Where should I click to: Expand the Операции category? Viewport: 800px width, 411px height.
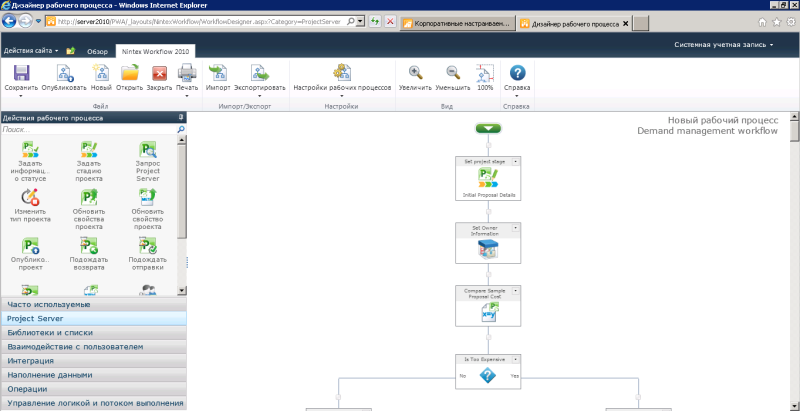[93, 389]
